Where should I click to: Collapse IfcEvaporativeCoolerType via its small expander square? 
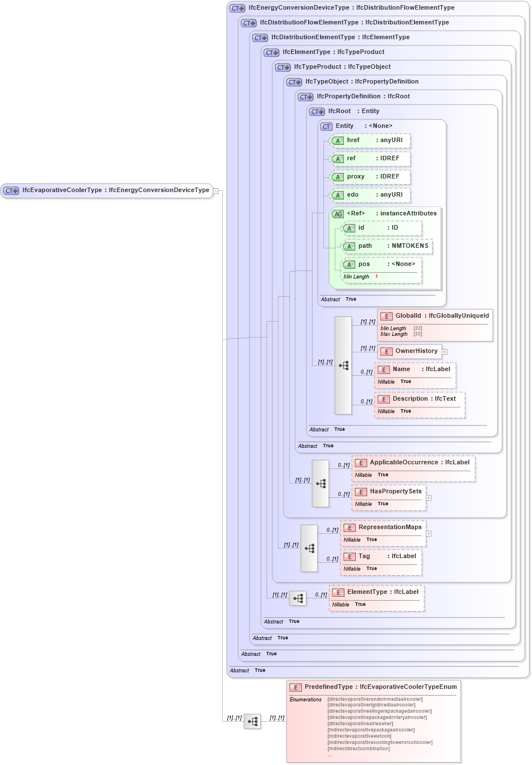[217, 190]
